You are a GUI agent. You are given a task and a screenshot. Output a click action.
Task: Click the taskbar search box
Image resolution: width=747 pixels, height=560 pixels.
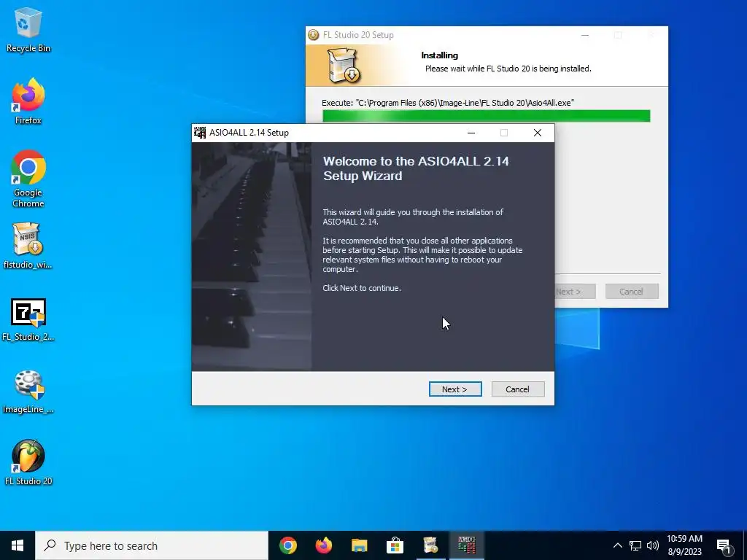152,545
